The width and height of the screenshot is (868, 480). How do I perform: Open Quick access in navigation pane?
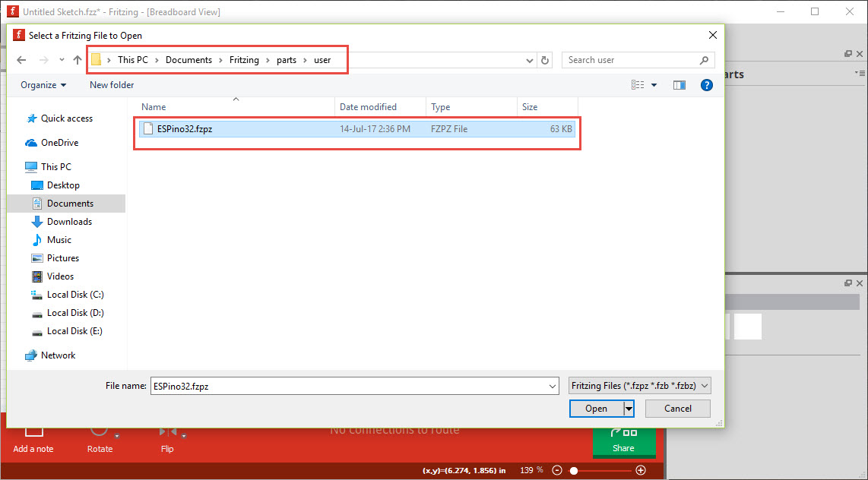point(59,118)
